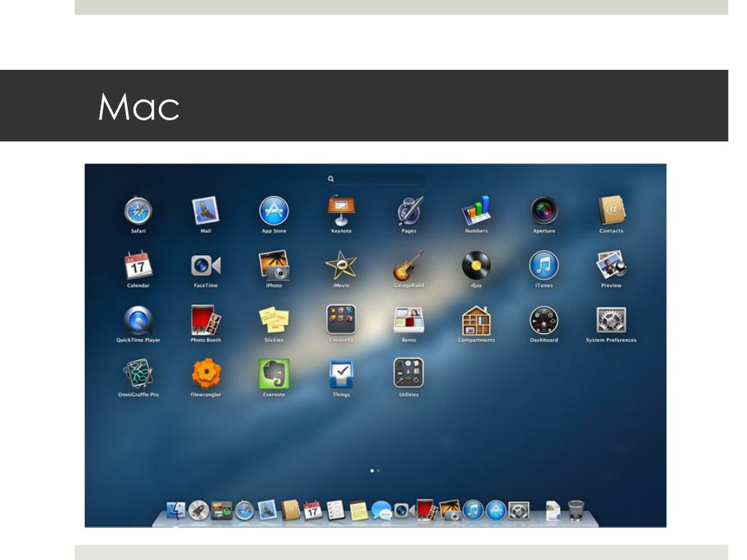Image resolution: width=747 pixels, height=560 pixels.
Task: Open the filewrangler app
Action: 206,373
